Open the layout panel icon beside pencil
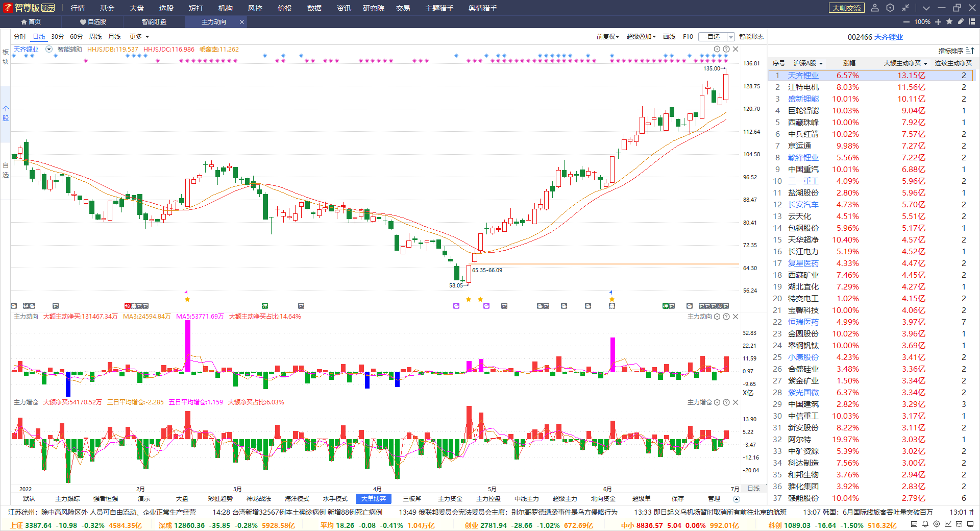The height and width of the screenshot is (531, 980). (972, 21)
